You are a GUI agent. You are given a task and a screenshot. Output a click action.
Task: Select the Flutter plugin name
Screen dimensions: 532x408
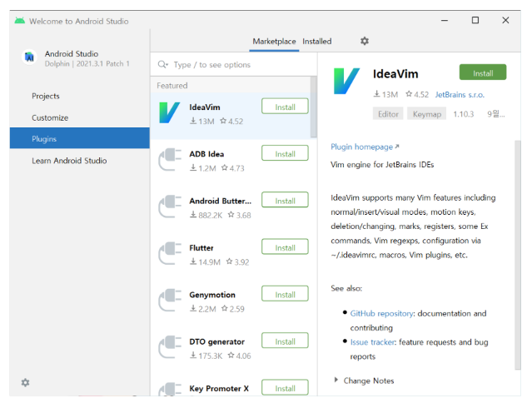click(201, 248)
